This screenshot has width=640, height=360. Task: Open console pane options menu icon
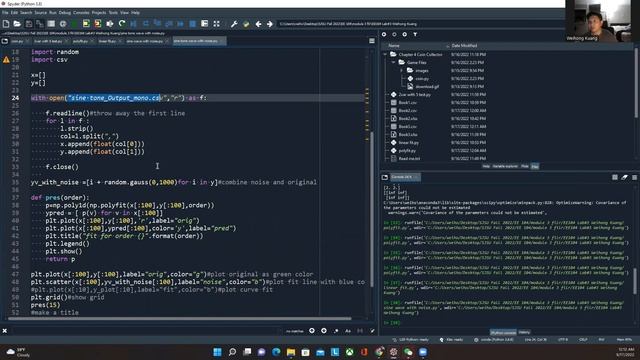click(x=634, y=177)
